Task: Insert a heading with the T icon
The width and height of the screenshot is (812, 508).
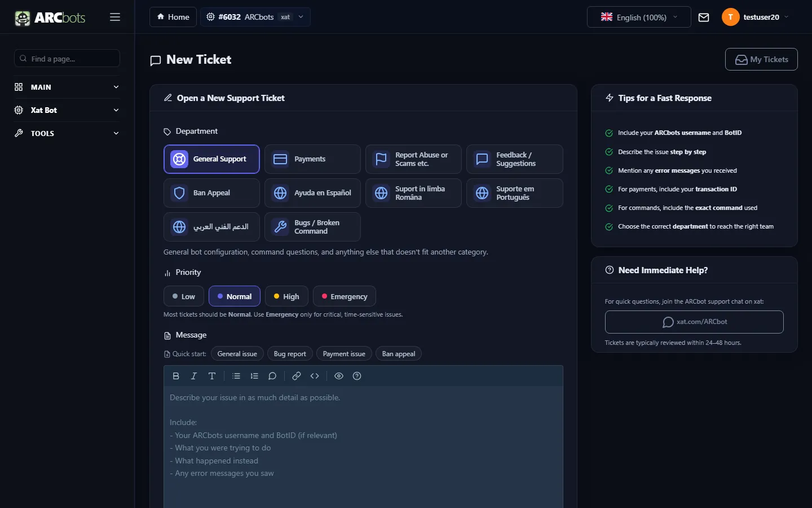Action: [x=212, y=376]
